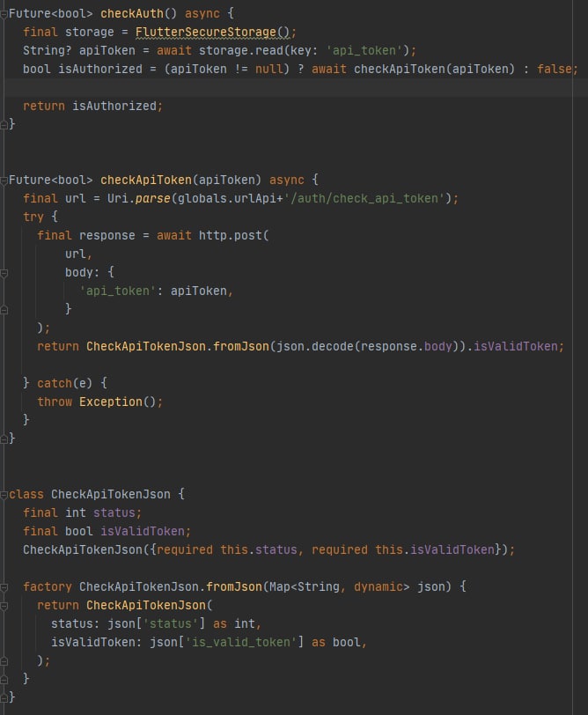Click 'as bool,' cast expression

pos(340,643)
